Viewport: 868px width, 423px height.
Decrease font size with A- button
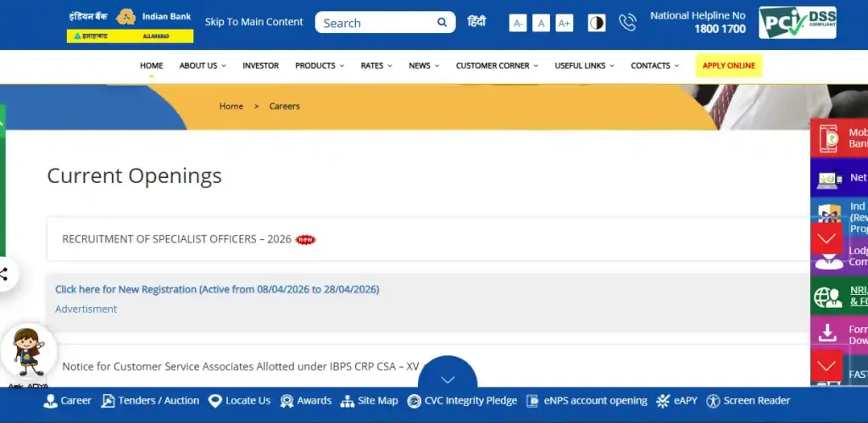pyautogui.click(x=518, y=24)
